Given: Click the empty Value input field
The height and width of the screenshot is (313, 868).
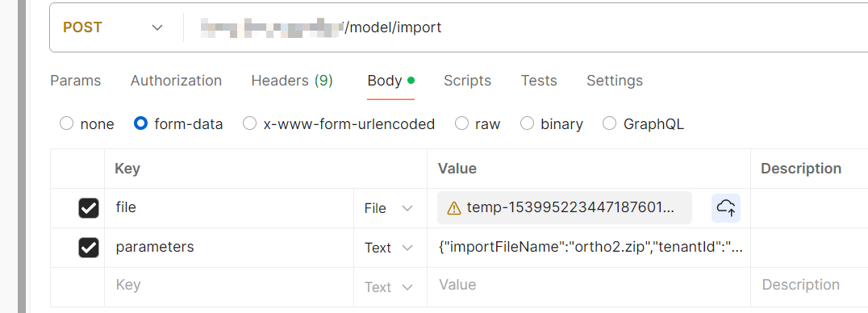Looking at the screenshot, I should pyautogui.click(x=589, y=287).
